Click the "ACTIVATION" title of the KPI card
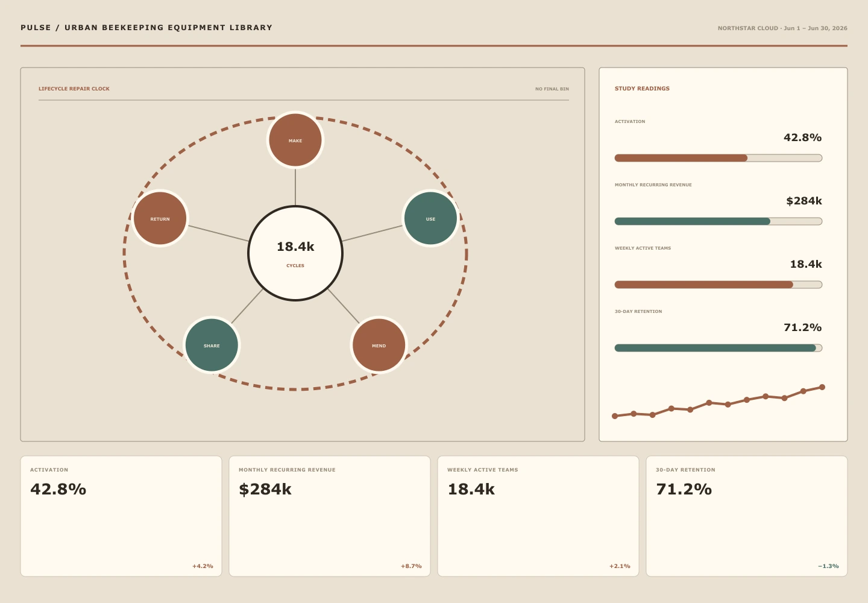The image size is (868, 603). 49,470
